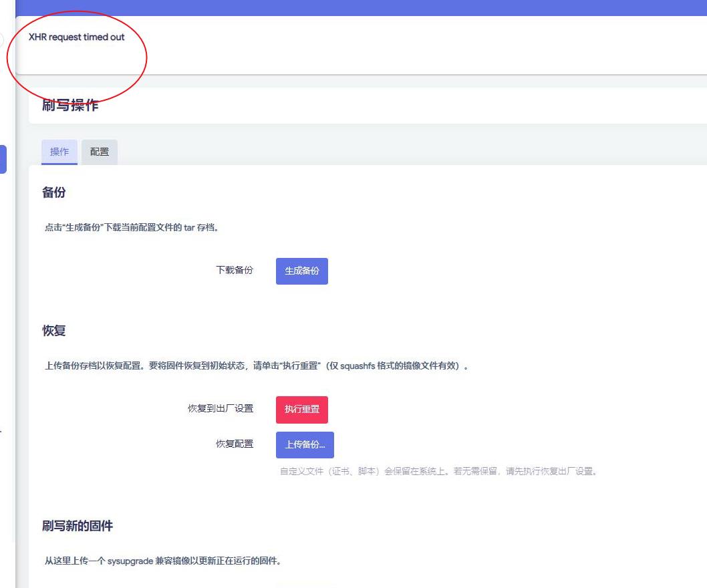Click the squashfs restore description text

coord(256,366)
